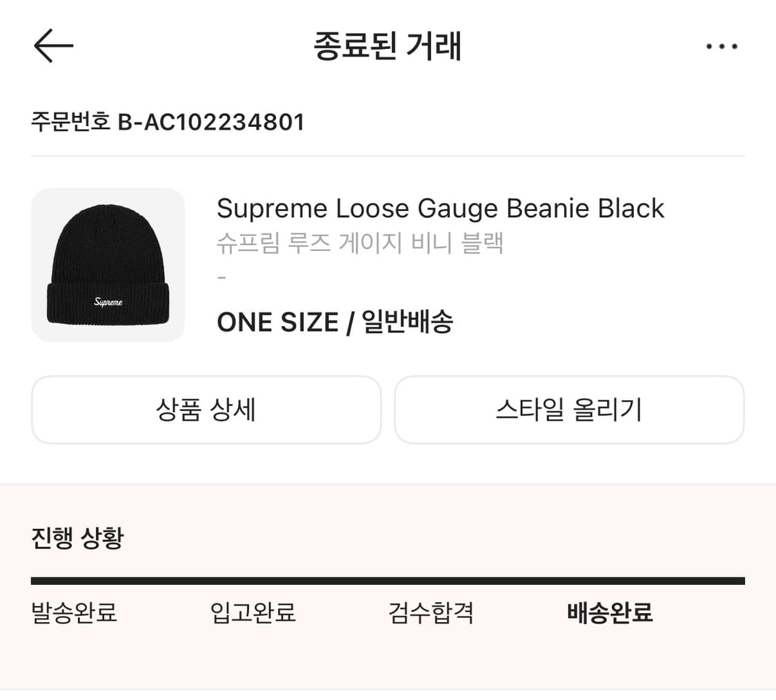Open the three-dot options menu

[x=722, y=46]
